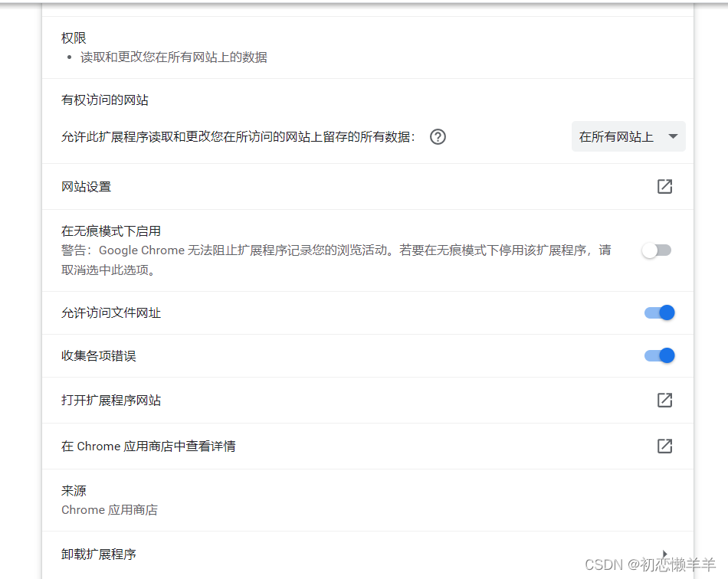
Task: Click the dropdown arrow on 在所有网站上
Action: 673,136
